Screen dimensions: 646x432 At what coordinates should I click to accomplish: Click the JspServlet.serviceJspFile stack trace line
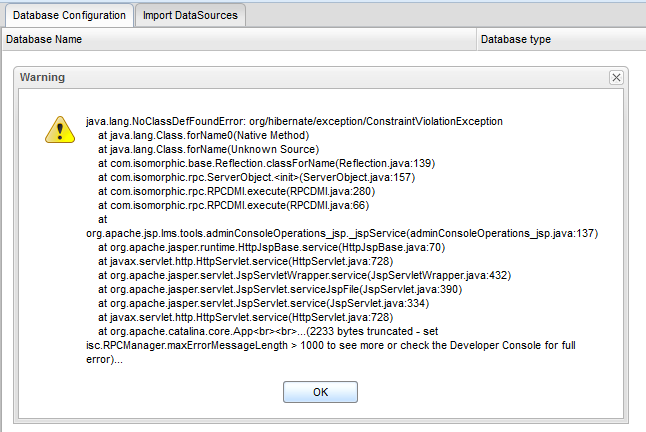point(296,288)
